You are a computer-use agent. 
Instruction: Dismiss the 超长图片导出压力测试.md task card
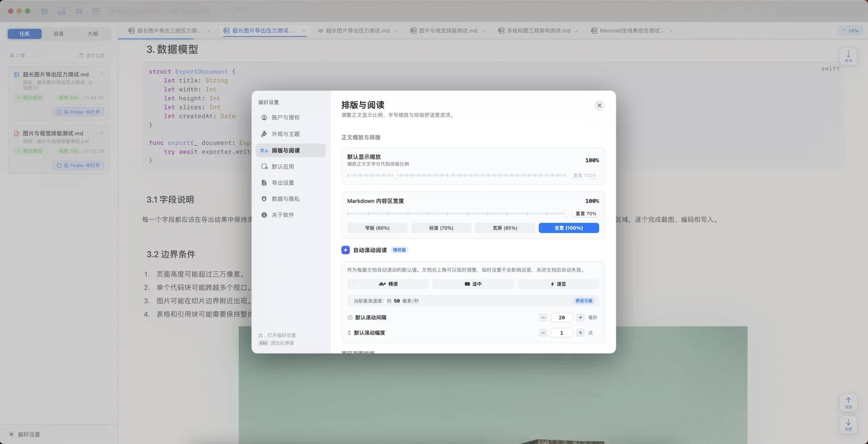click(x=102, y=74)
